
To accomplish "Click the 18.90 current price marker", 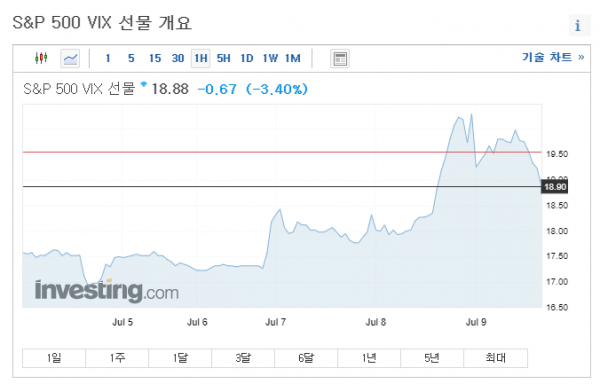I will coord(555,187).
